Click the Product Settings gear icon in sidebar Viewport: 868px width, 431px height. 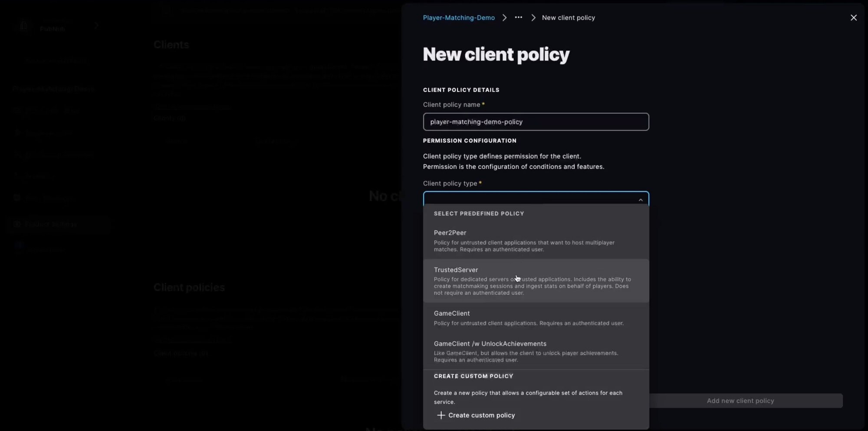click(17, 224)
